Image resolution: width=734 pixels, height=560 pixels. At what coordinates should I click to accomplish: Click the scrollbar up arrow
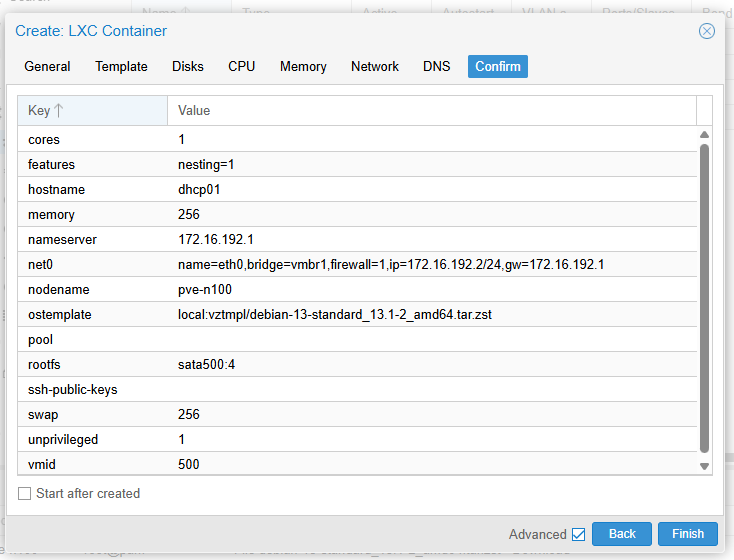(704, 134)
